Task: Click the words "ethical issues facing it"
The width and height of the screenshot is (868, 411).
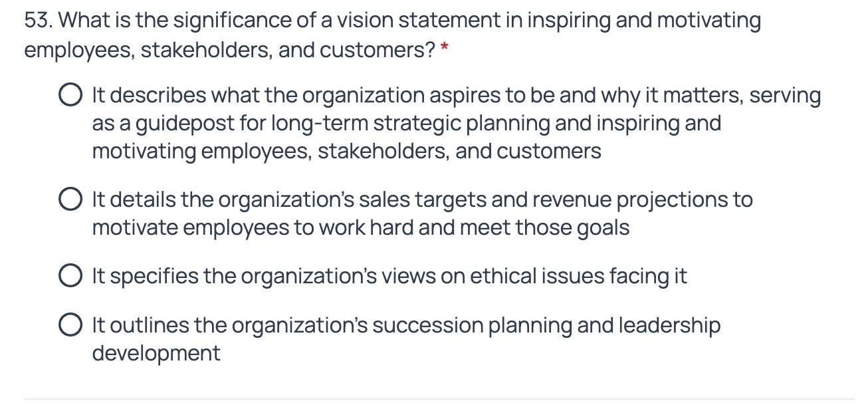Action: pos(579,275)
